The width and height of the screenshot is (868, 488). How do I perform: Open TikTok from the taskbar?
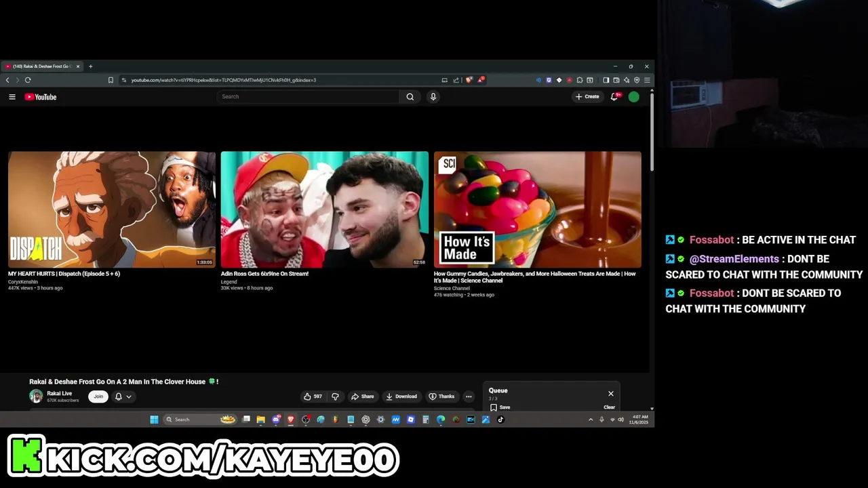(500, 420)
